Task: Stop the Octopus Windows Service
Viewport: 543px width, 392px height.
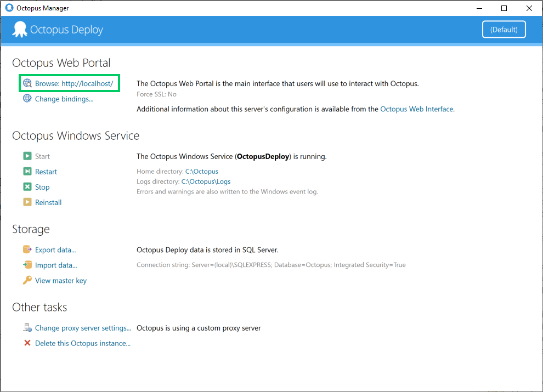Action: [42, 187]
